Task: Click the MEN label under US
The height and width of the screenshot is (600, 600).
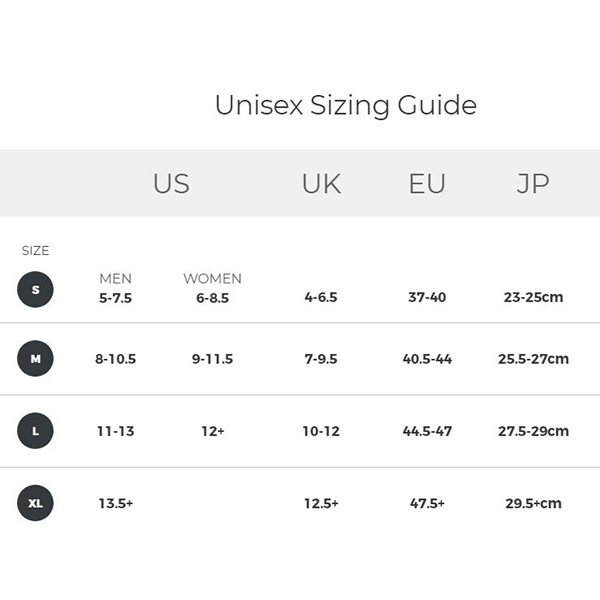Action: [x=115, y=279]
